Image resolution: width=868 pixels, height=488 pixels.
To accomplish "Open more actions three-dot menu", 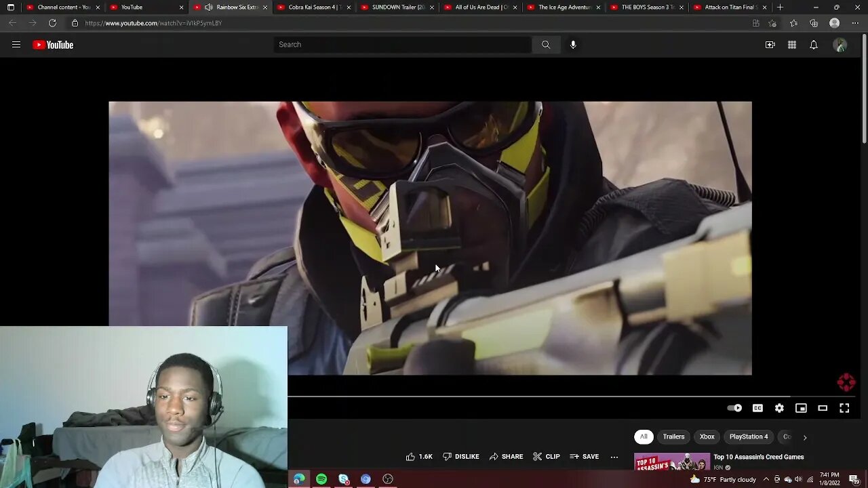I will click(x=614, y=457).
